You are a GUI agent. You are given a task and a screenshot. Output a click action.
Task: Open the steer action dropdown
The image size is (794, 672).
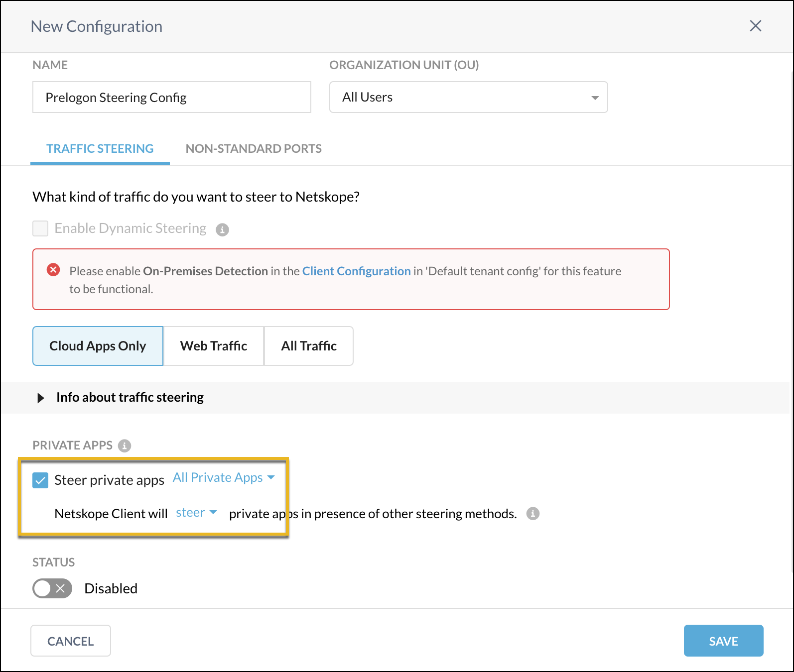(x=196, y=513)
